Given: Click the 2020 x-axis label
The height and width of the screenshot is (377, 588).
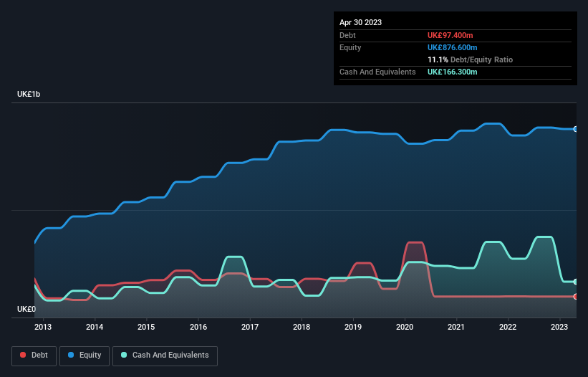Looking at the screenshot, I should click(405, 327).
